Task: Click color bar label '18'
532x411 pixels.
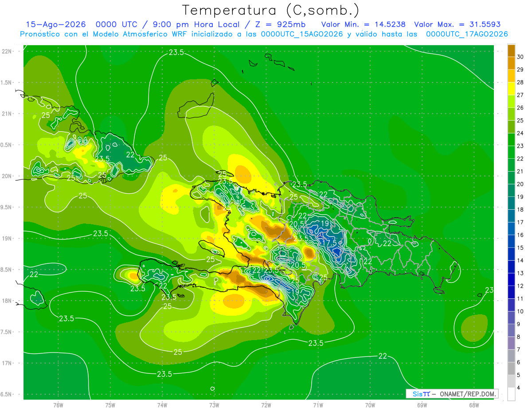Action: [x=520, y=210]
